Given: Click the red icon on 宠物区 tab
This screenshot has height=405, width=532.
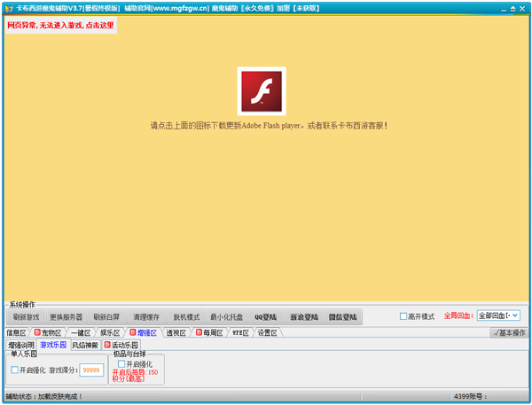Looking at the screenshot, I should [x=37, y=332].
